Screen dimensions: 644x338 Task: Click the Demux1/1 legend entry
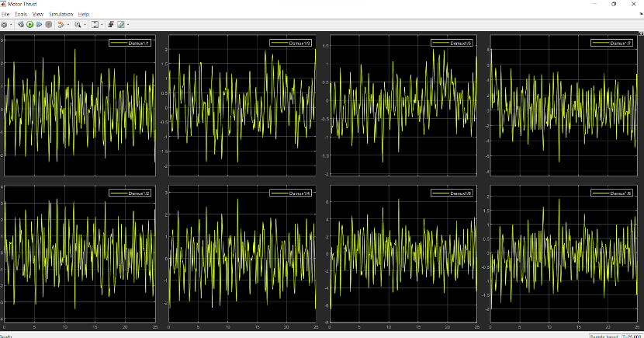131,43
